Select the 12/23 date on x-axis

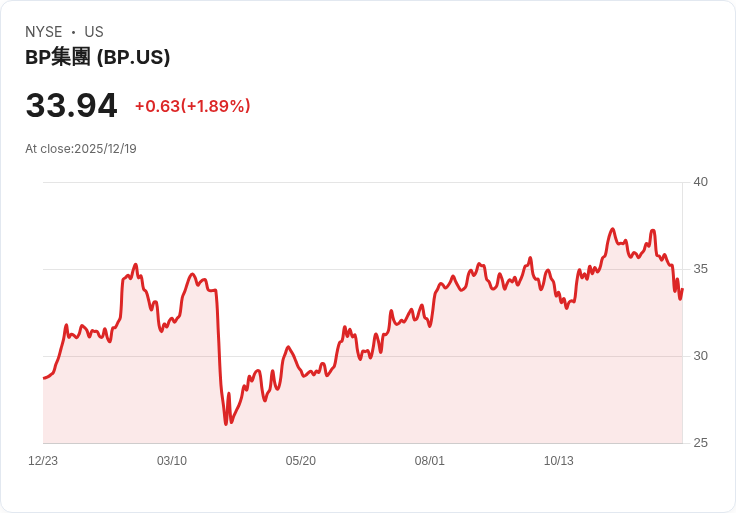coord(43,460)
